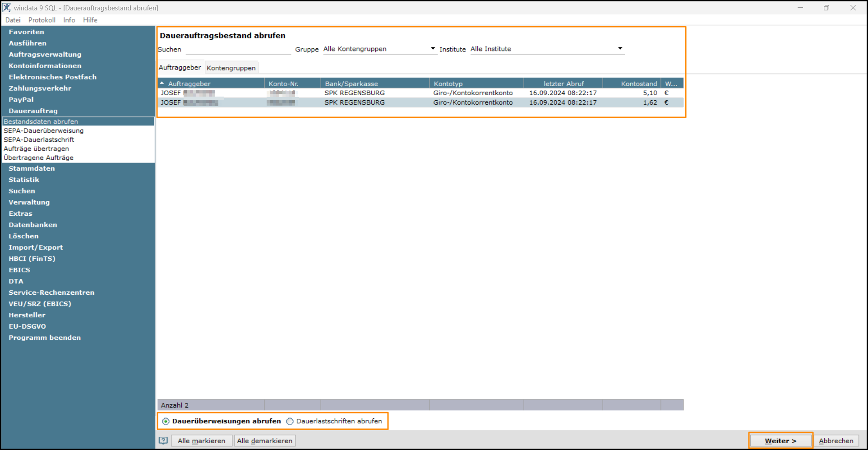Select the account row with balance 5,10
The image size is (868, 450).
[420, 93]
